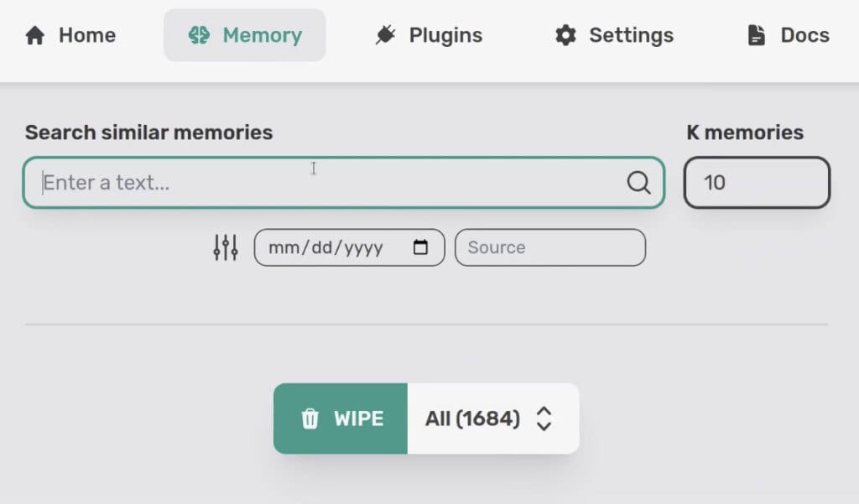
Task: Click the gear icon beside Settings
Action: [566, 36]
